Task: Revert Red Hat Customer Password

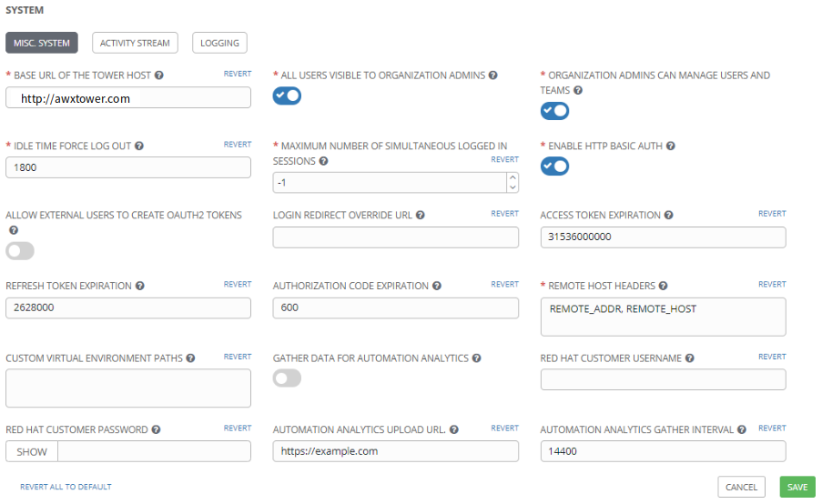Action: click(x=238, y=428)
